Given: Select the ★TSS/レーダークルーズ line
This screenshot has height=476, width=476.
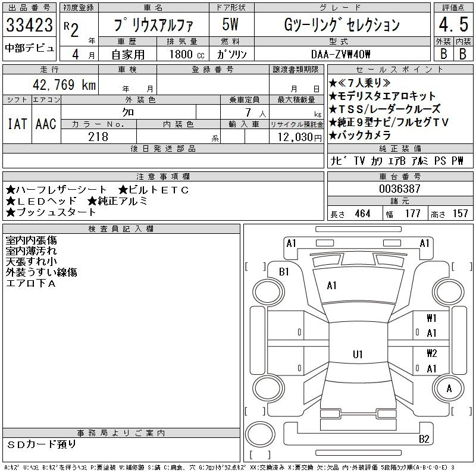Looking at the screenshot, I should pos(384,109).
